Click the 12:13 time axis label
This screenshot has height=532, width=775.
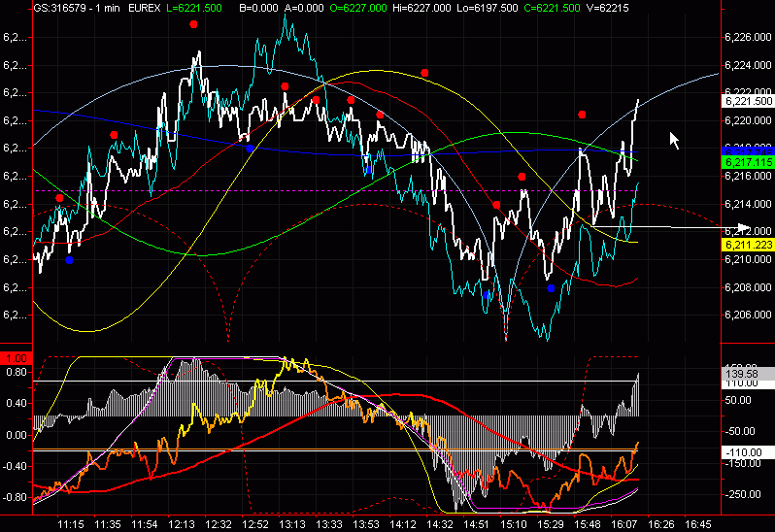[182, 524]
